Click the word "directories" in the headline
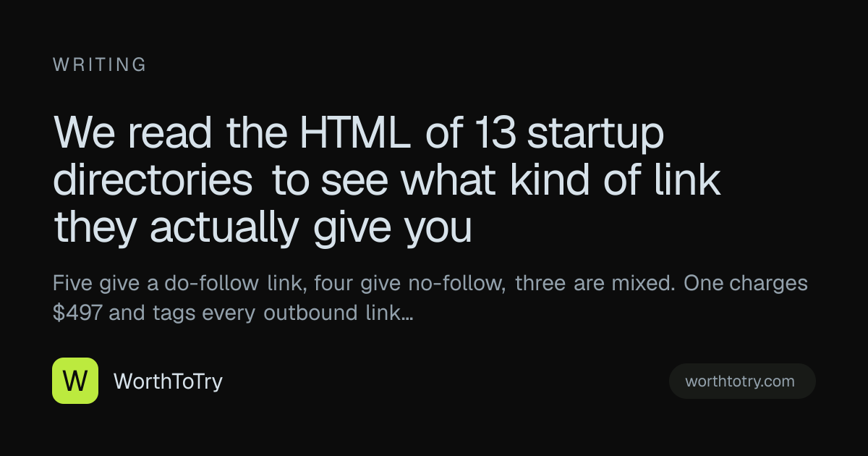The height and width of the screenshot is (456, 868). click(153, 181)
